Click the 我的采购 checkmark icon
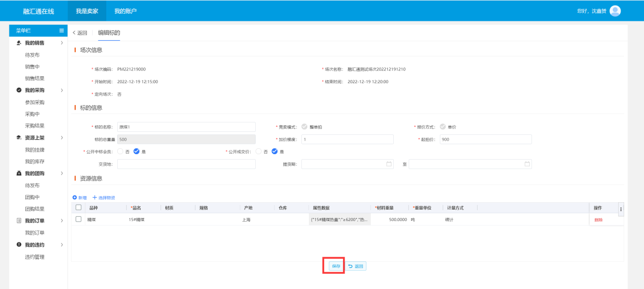644x289 pixels. [19, 90]
